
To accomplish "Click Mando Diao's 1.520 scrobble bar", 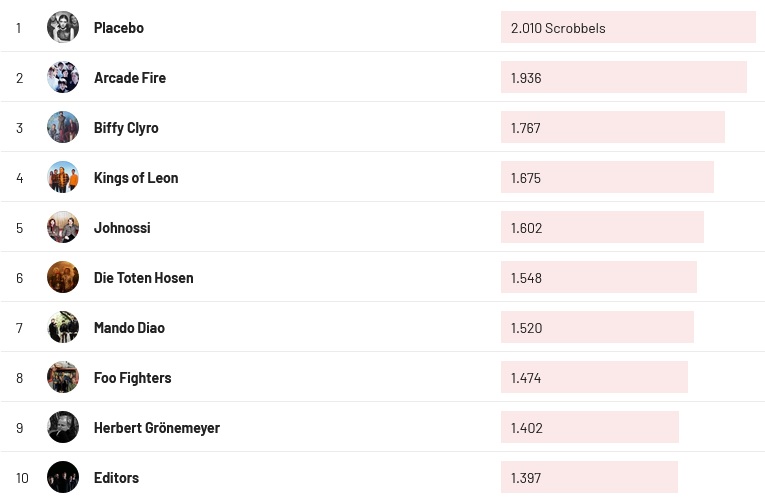I will [x=597, y=328].
